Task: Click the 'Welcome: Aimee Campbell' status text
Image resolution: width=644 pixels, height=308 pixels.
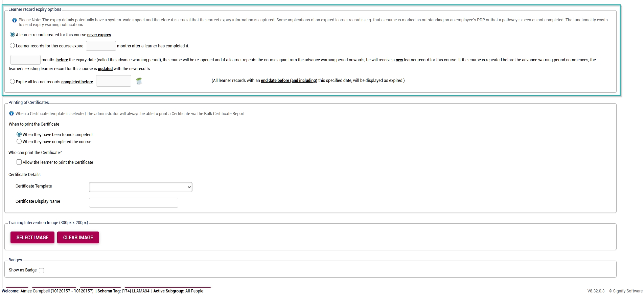Action: pyautogui.click(x=48, y=291)
